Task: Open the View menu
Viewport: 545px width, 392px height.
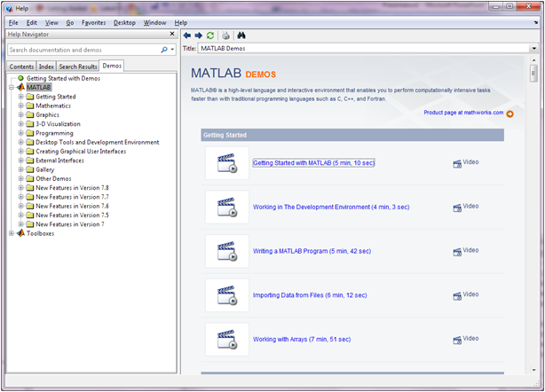Action: coord(51,22)
